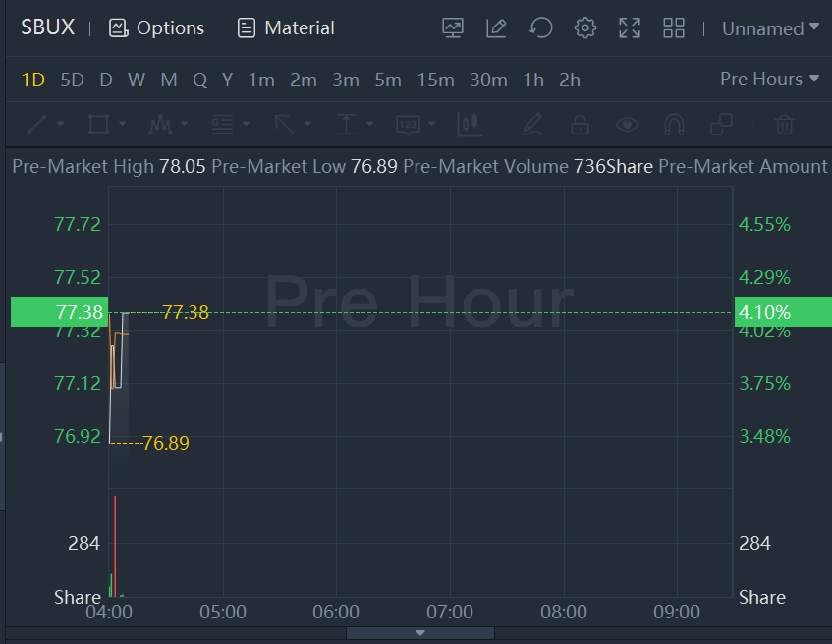Open the Options button
832x644 pixels.
pos(157,28)
